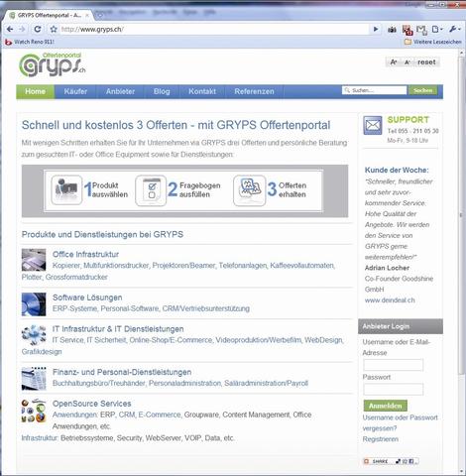Image resolution: width=466 pixels, height=476 pixels.
Task: Click the Suchen search text field
Action: point(374,90)
